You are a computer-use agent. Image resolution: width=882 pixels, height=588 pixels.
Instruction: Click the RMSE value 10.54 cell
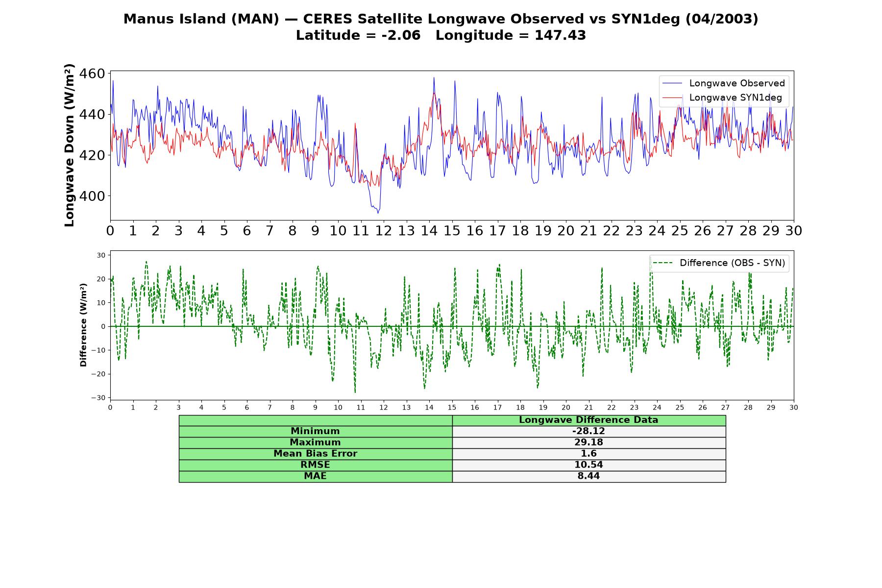(589, 465)
